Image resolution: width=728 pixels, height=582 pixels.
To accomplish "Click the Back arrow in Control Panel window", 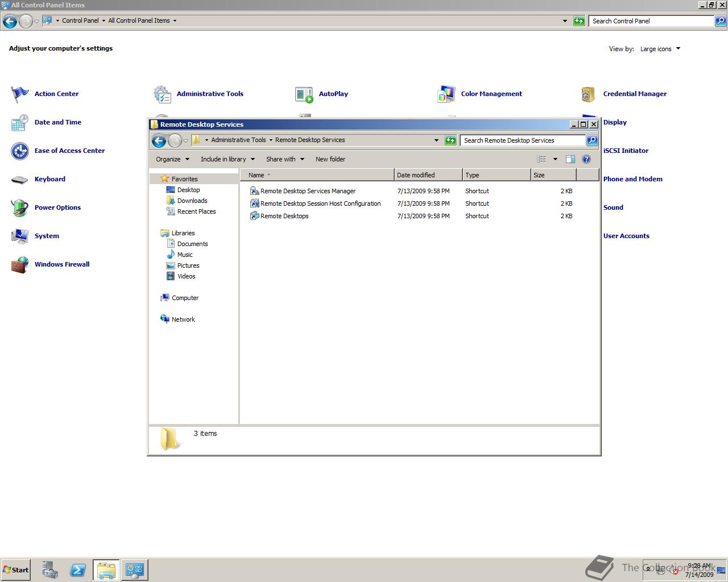I will pyautogui.click(x=10, y=22).
